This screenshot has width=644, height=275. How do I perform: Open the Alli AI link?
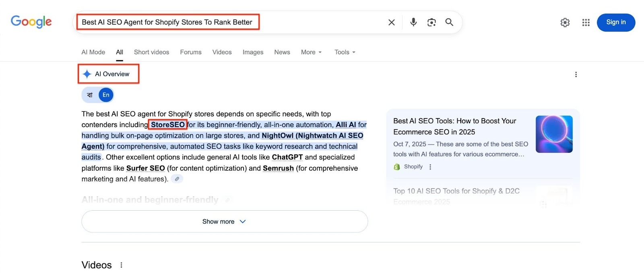[346, 125]
